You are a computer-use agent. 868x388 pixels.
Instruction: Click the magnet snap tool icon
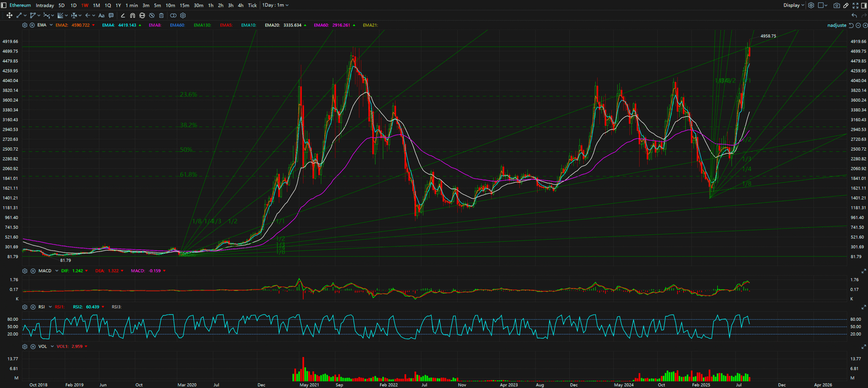click(132, 16)
